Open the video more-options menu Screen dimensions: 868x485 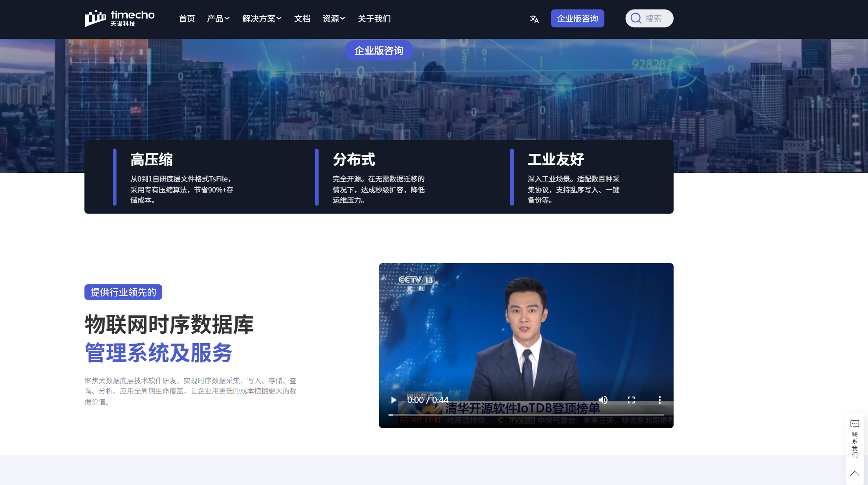[659, 400]
